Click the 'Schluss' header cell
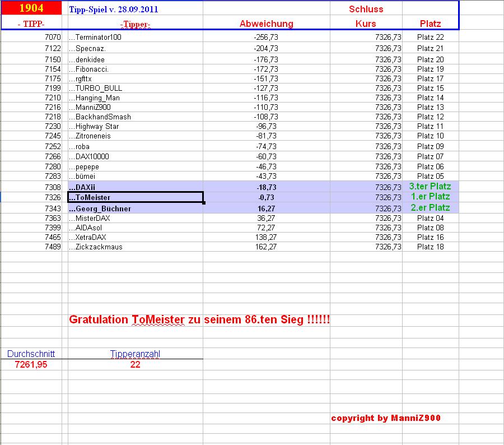 [x=366, y=9]
